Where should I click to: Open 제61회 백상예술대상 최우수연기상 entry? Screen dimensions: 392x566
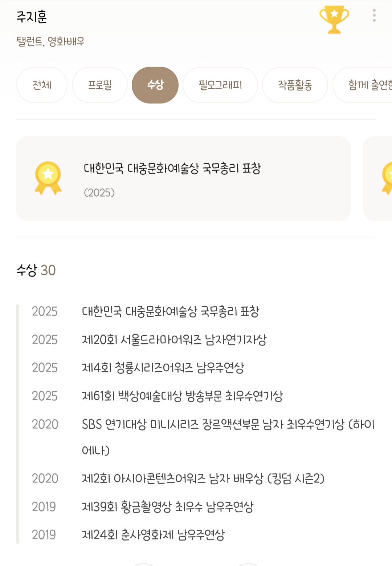[x=182, y=396]
